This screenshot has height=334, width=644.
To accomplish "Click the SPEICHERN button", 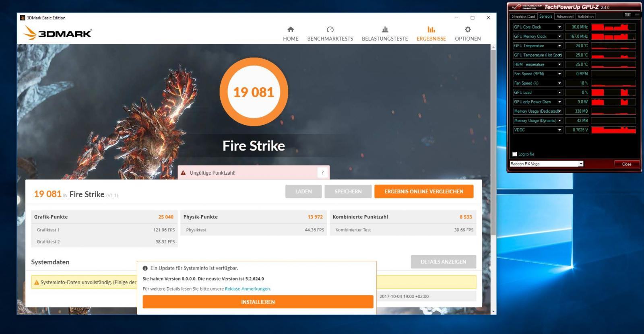I will [348, 192].
